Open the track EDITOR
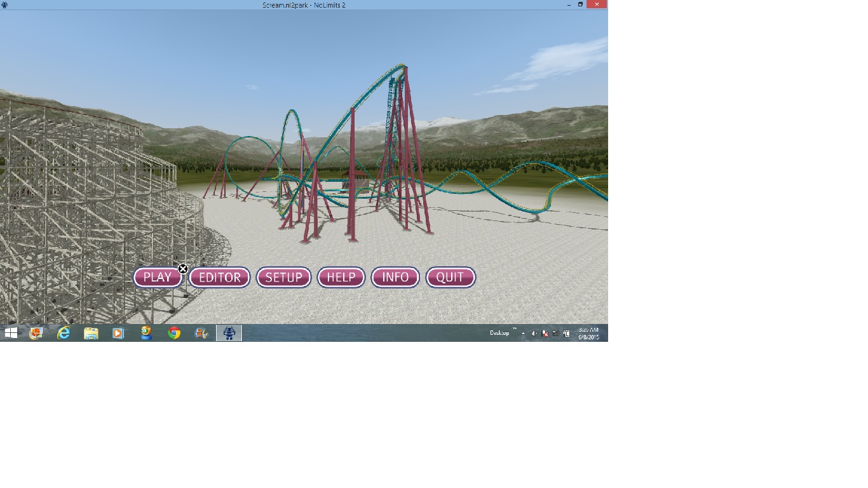 click(x=219, y=278)
